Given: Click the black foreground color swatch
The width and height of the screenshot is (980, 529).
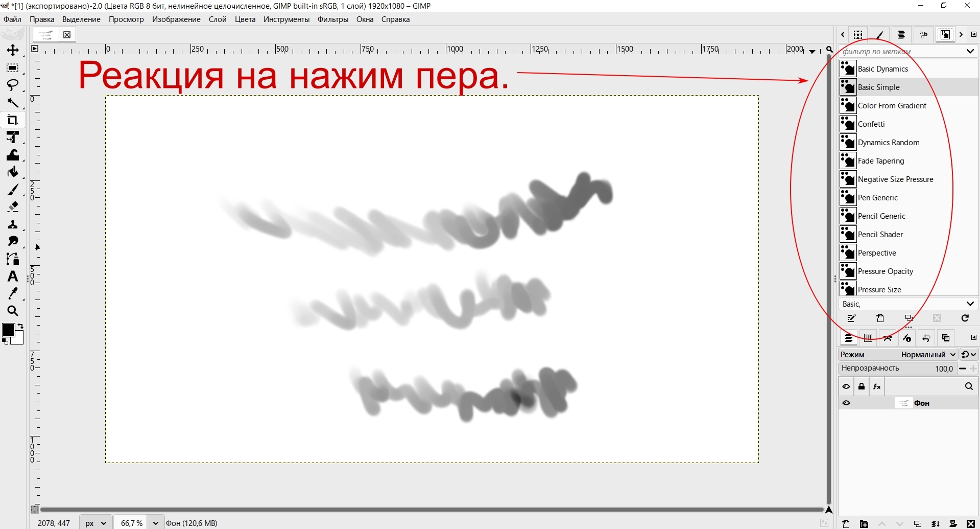Looking at the screenshot, I should 8,330.
